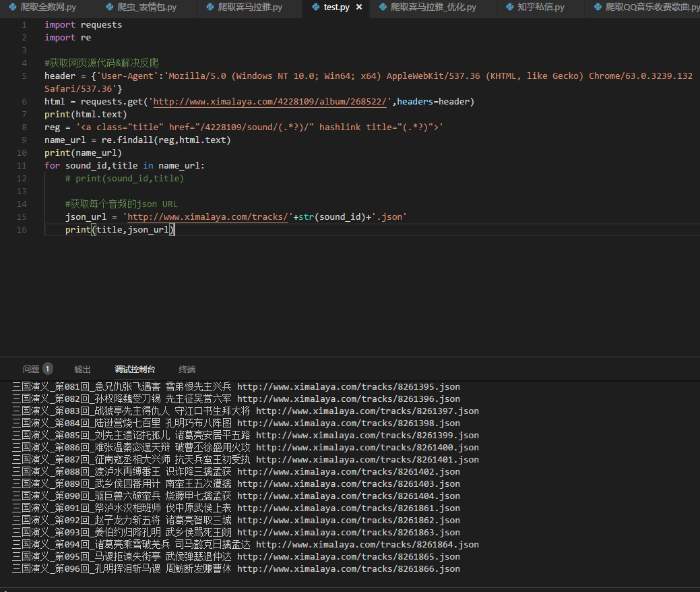Open console link tracks/8261862.json
The width and height of the screenshot is (700, 592).
pos(349,520)
